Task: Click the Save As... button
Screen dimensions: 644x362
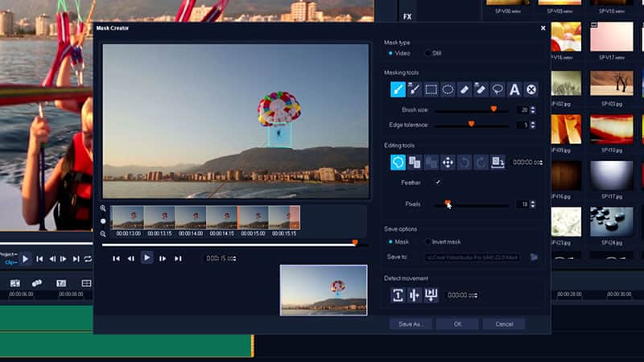Action: 411,324
